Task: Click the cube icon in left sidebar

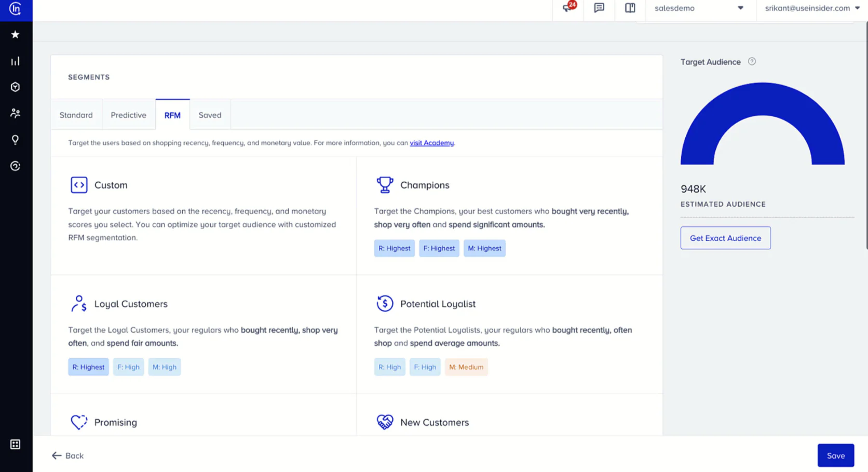Action: pos(15,87)
